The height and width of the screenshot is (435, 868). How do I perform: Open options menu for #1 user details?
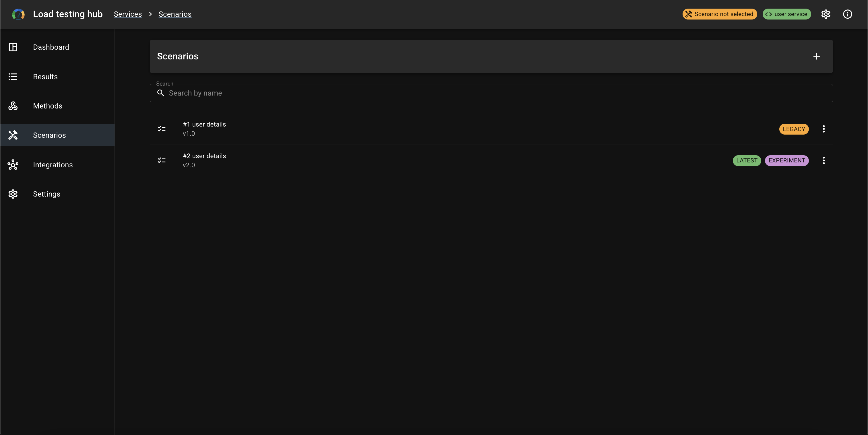click(824, 129)
